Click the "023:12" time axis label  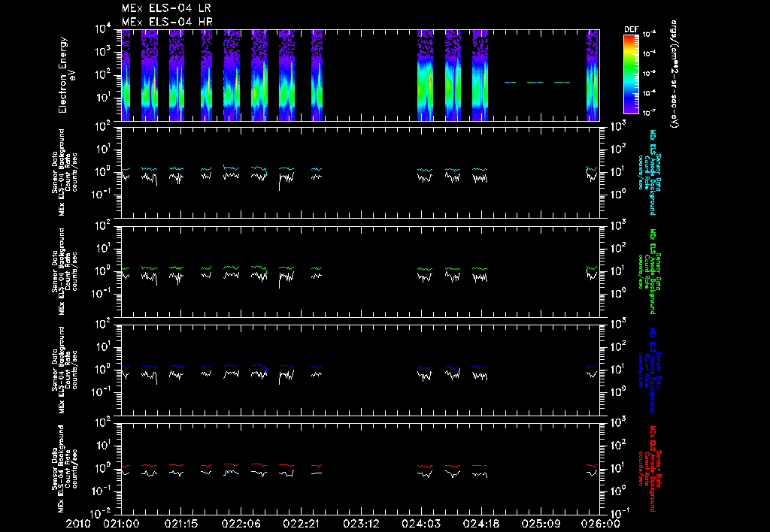pyautogui.click(x=361, y=524)
